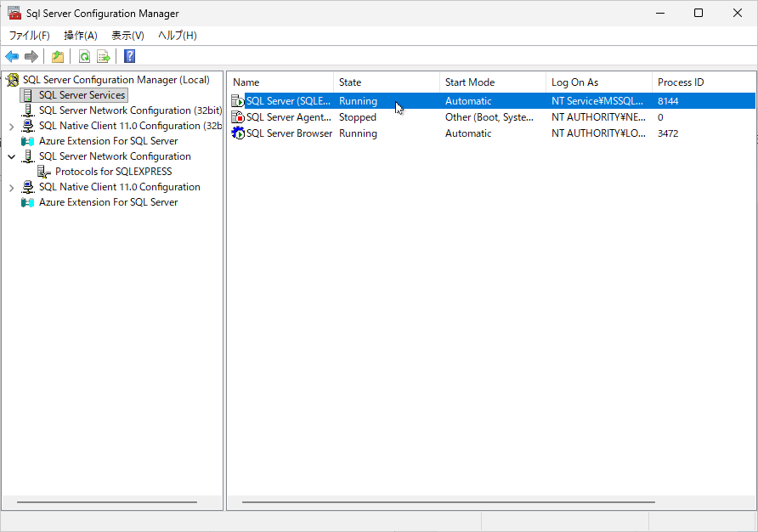Screen dimensions: 758x532
Task: Select the first Azure Extension For SQL Server
Action: click(x=108, y=141)
